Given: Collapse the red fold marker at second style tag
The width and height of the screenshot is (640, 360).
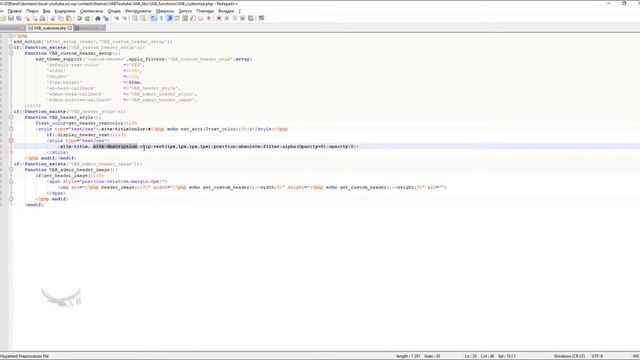Looking at the screenshot, I should [11, 140].
